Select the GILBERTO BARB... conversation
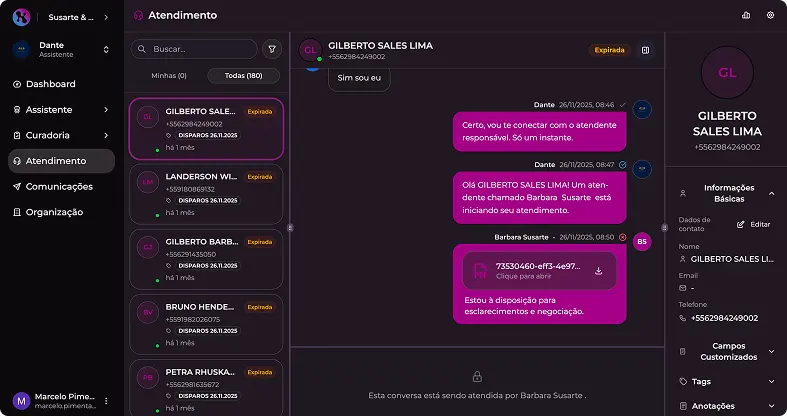This screenshot has height=416, width=787. [206, 259]
